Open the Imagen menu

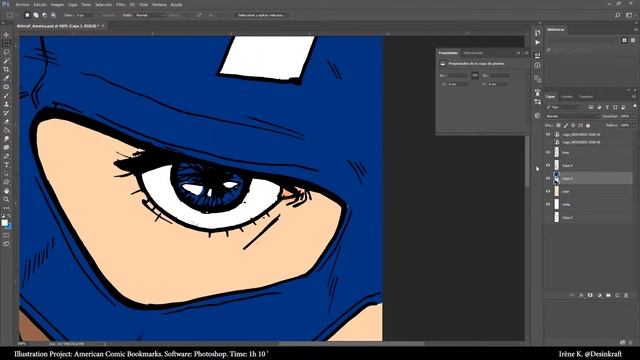tap(57, 5)
